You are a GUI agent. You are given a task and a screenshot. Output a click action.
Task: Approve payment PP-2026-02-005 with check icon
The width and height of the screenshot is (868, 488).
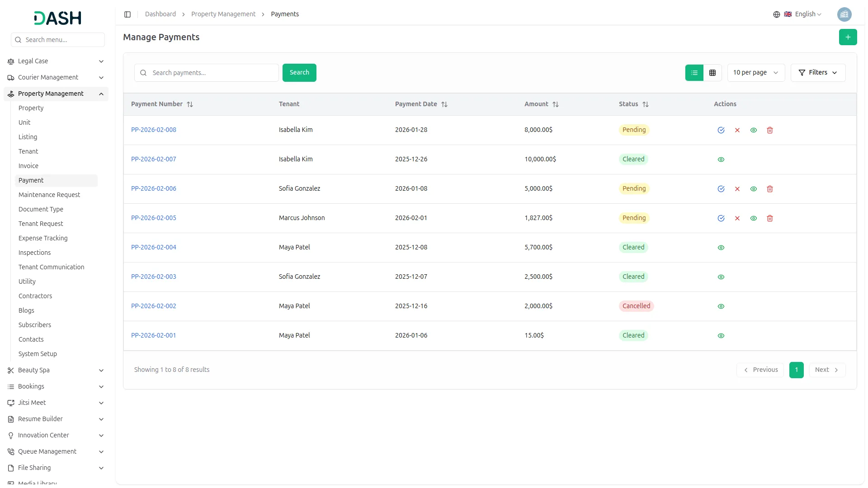click(x=721, y=218)
